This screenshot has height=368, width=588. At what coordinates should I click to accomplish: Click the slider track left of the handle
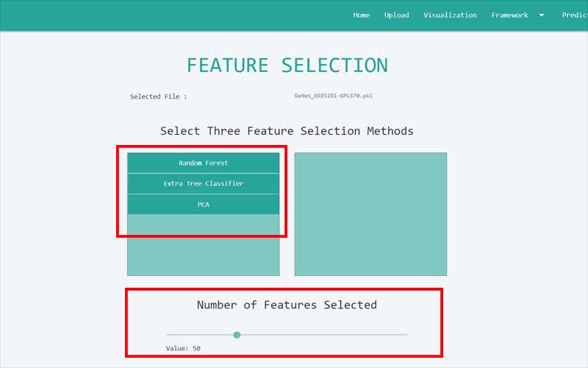click(198, 335)
